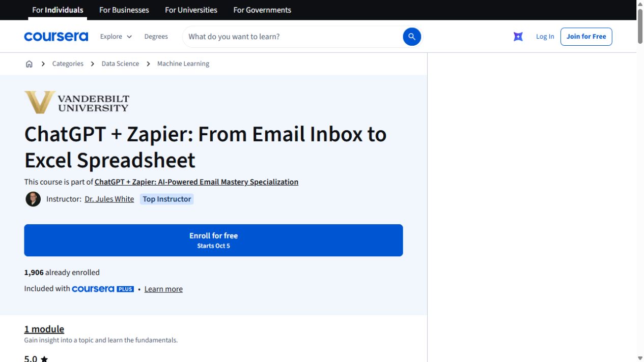
Task: Switch to For Universities tab
Action: (x=191, y=10)
